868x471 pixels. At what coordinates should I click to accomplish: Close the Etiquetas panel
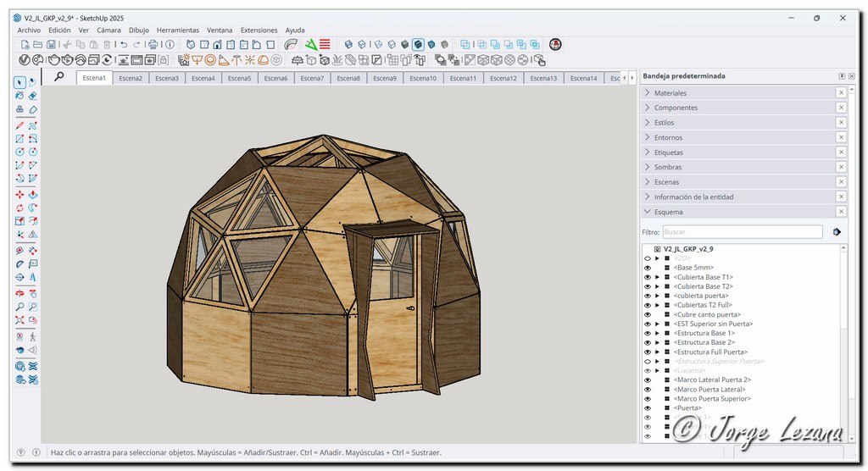click(x=841, y=152)
